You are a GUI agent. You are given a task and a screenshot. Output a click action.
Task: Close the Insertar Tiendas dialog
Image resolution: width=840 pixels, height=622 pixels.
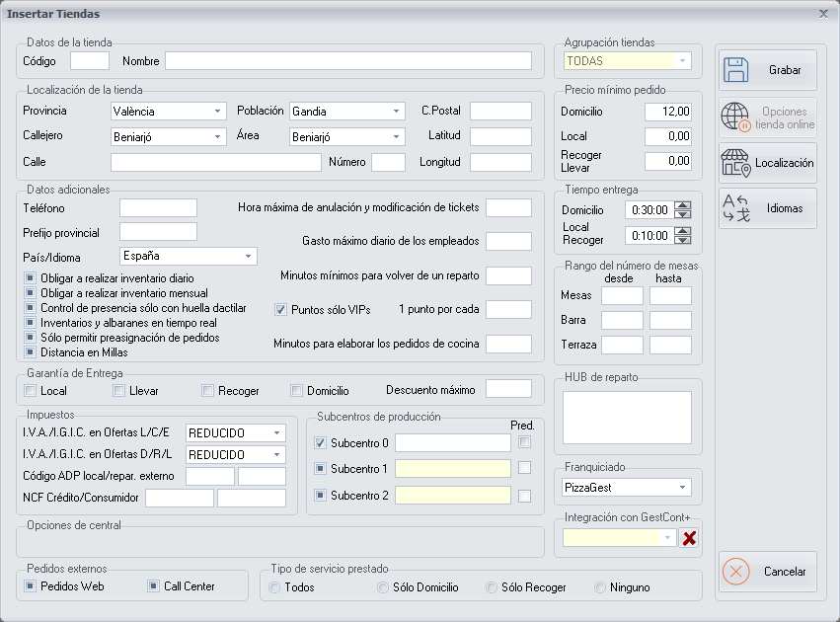click(823, 14)
